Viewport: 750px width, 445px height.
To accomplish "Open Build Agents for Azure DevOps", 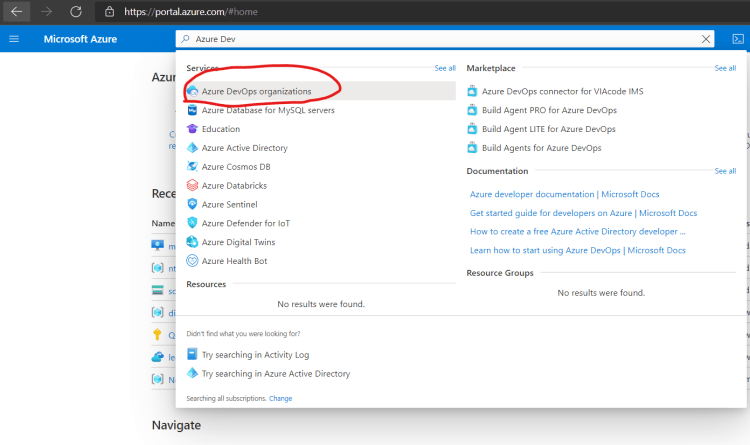I will 541,148.
